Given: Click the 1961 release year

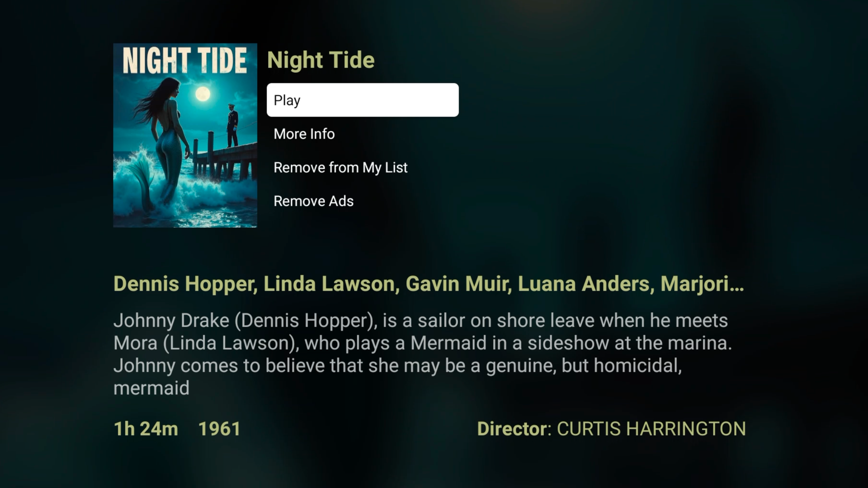Looking at the screenshot, I should (219, 429).
